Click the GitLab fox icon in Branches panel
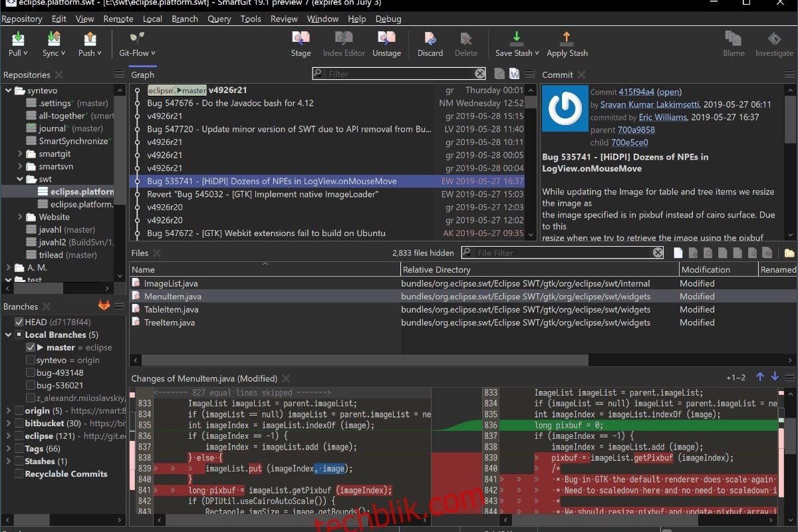The height and width of the screenshot is (532, 798). [x=104, y=306]
